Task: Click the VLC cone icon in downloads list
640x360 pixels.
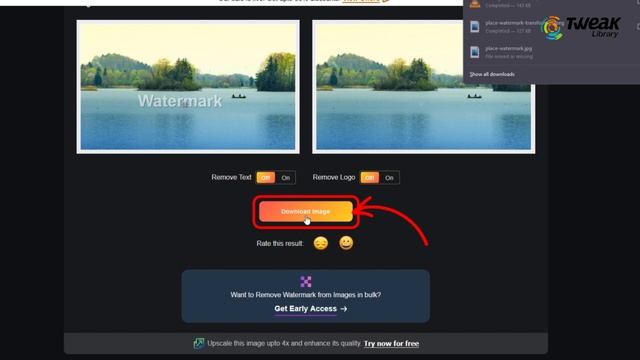Action: click(474, 4)
